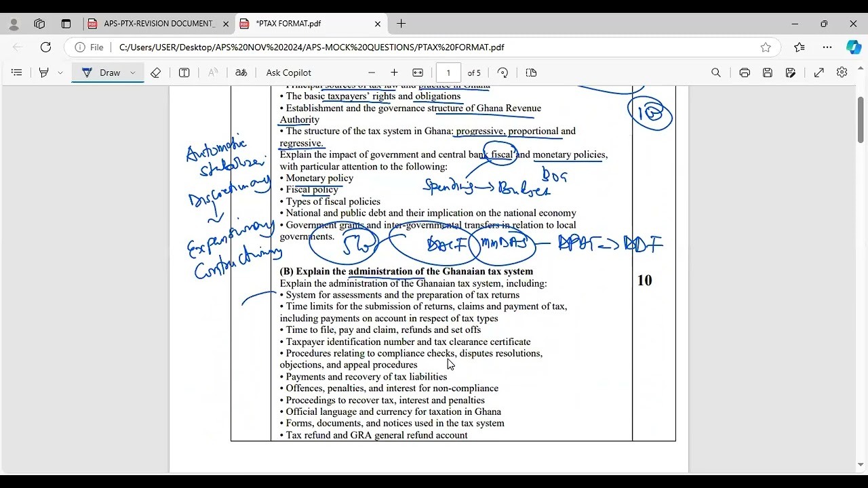Open the Favorites list icon
The width and height of the screenshot is (868, 488).
point(800,47)
